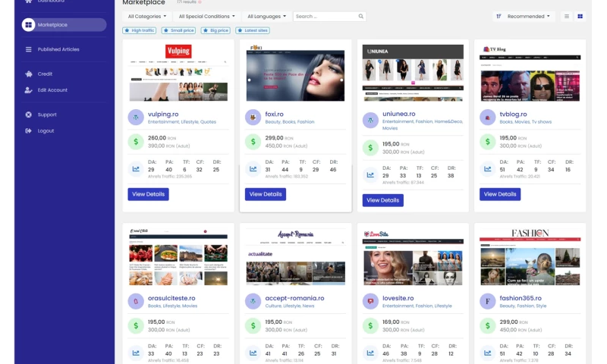
Task: Click the stats chart icon for uniunea.ro
Action: click(370, 175)
